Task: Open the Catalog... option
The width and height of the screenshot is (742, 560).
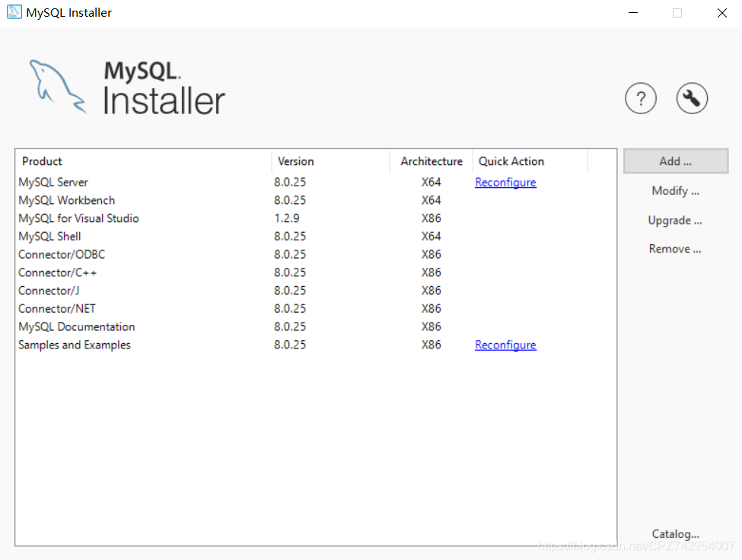Action: pos(675,534)
